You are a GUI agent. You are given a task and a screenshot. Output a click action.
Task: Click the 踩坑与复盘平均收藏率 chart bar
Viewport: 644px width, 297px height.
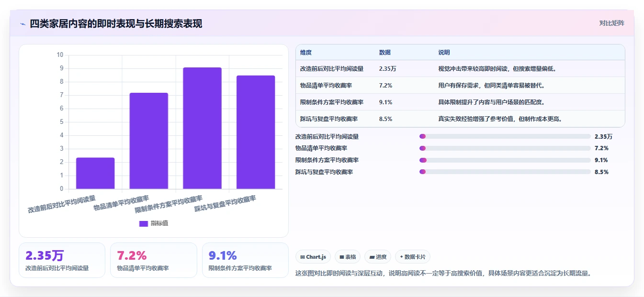coord(256,132)
